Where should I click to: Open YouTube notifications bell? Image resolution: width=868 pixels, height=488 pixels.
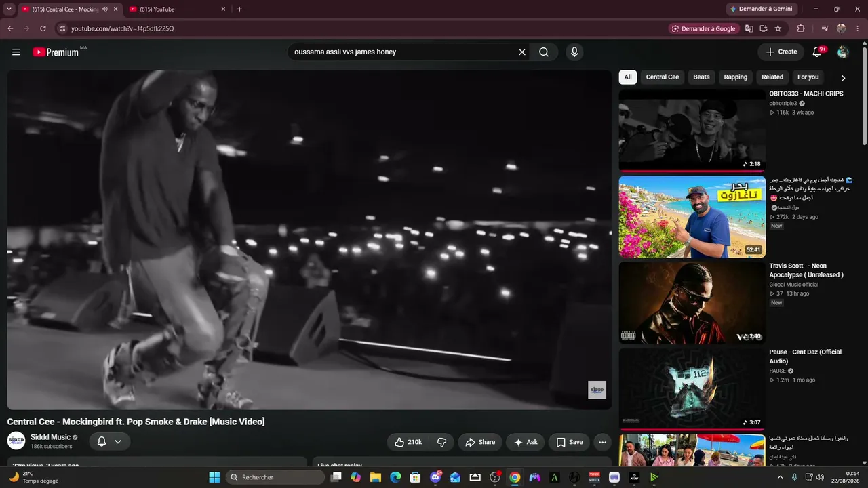pyautogui.click(x=817, y=52)
